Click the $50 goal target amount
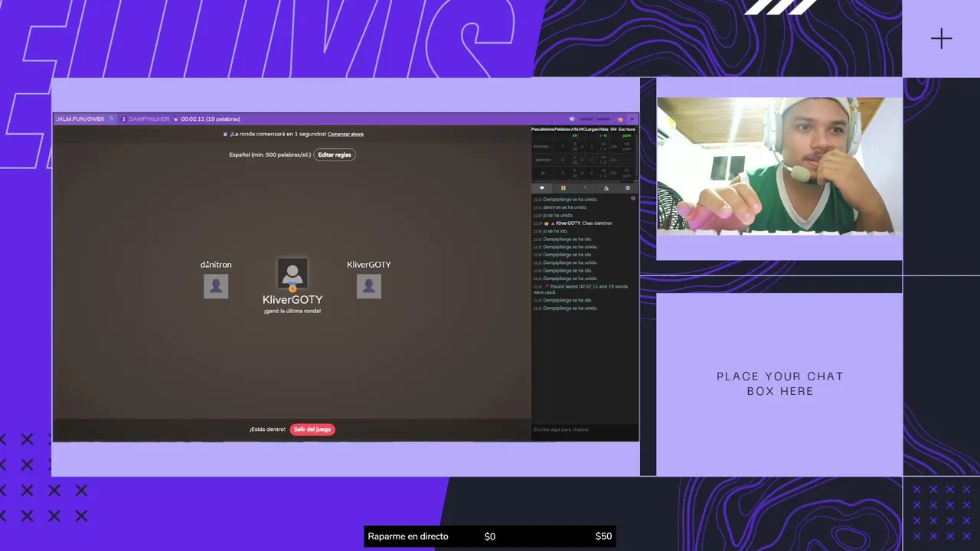The width and height of the screenshot is (980, 551). tap(603, 536)
